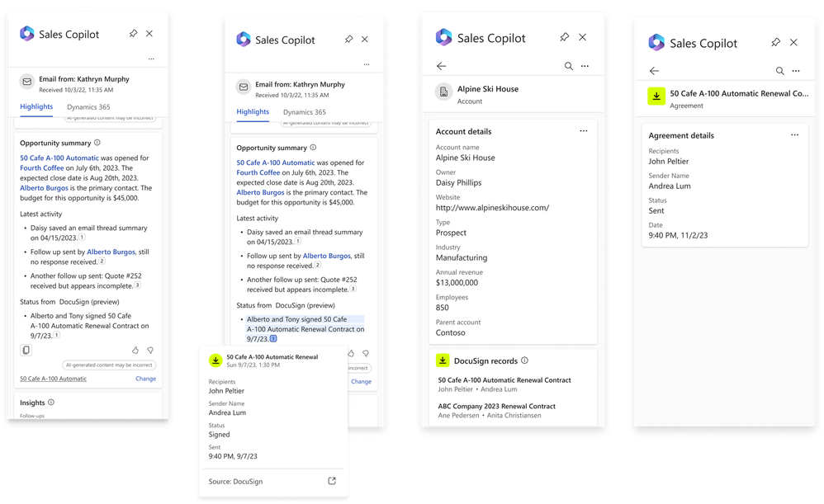Open more options beside search in Alpine panel
824x504 pixels.
(x=585, y=66)
